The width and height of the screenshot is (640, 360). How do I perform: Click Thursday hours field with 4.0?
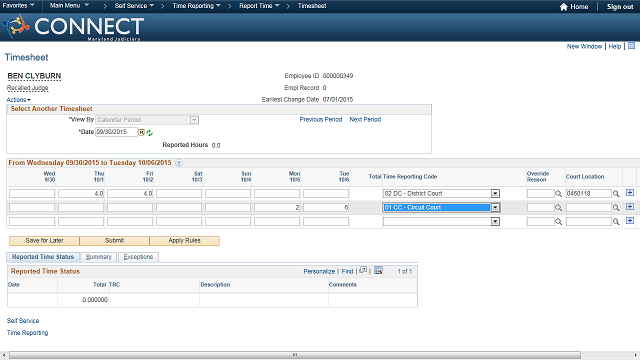click(x=81, y=193)
